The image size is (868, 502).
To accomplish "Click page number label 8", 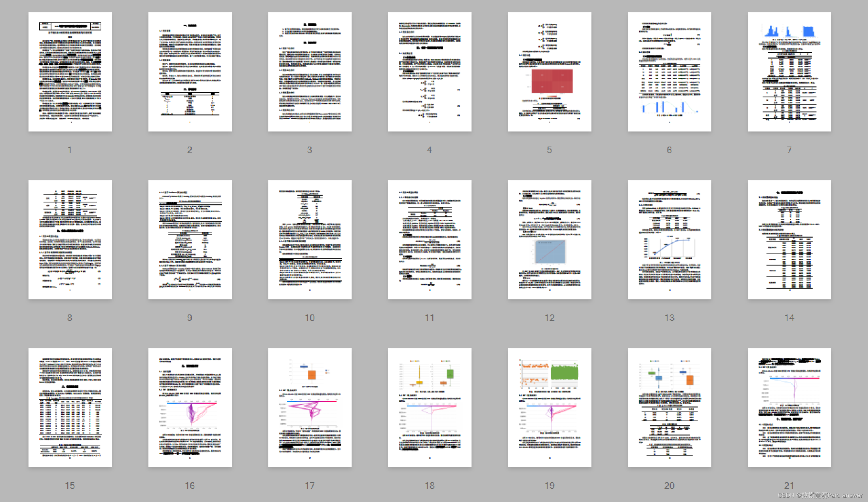I will (x=70, y=318).
